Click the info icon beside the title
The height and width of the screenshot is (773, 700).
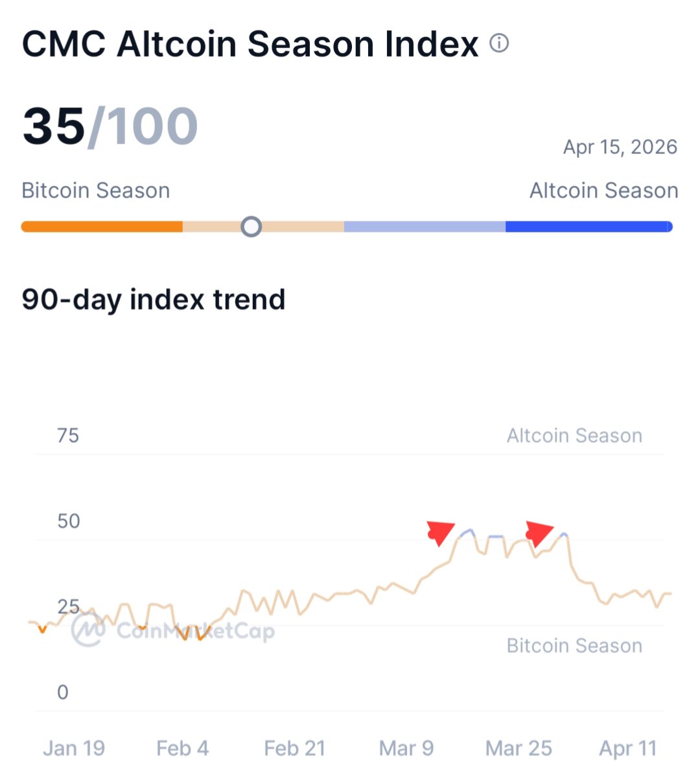[499, 43]
